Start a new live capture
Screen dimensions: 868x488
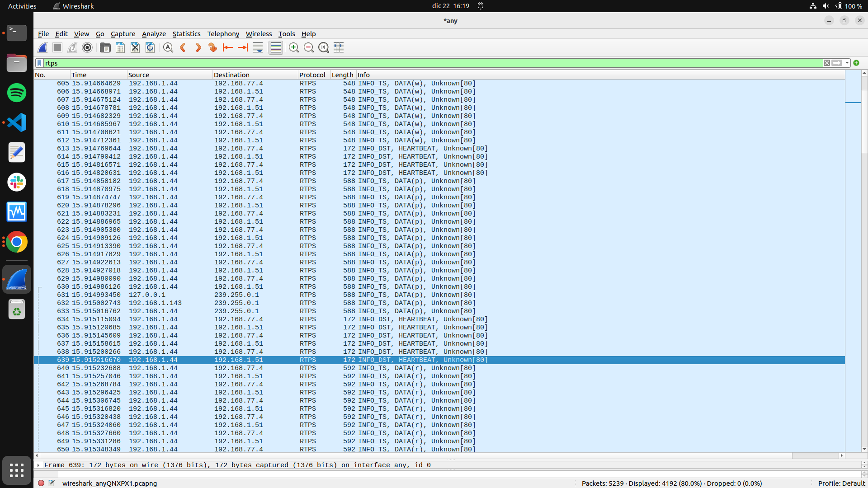pyautogui.click(x=42, y=47)
